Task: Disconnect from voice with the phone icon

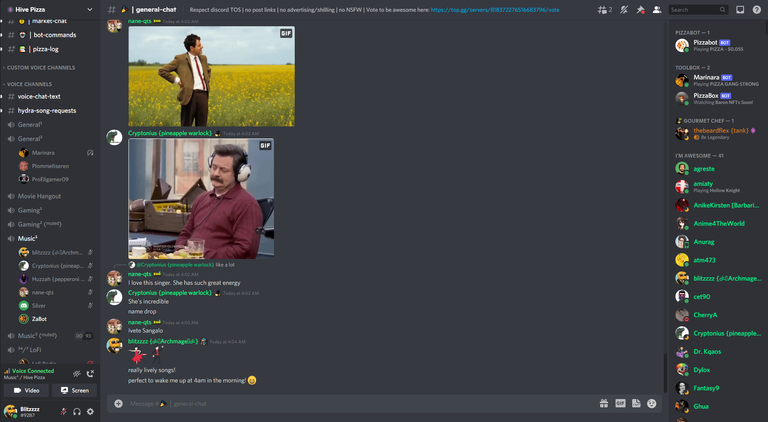Action: 90,374
